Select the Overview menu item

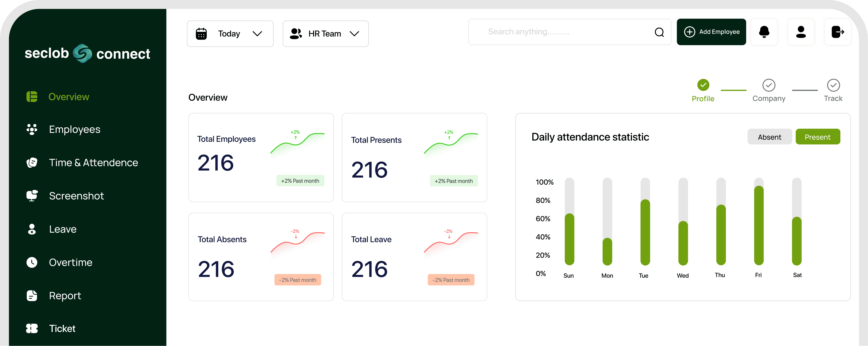[69, 97]
